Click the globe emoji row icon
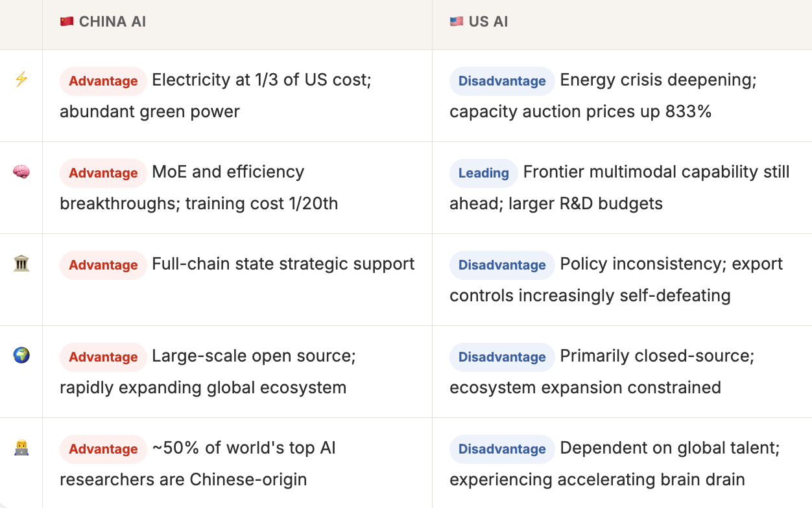Image resolution: width=812 pixels, height=508 pixels. tap(21, 356)
